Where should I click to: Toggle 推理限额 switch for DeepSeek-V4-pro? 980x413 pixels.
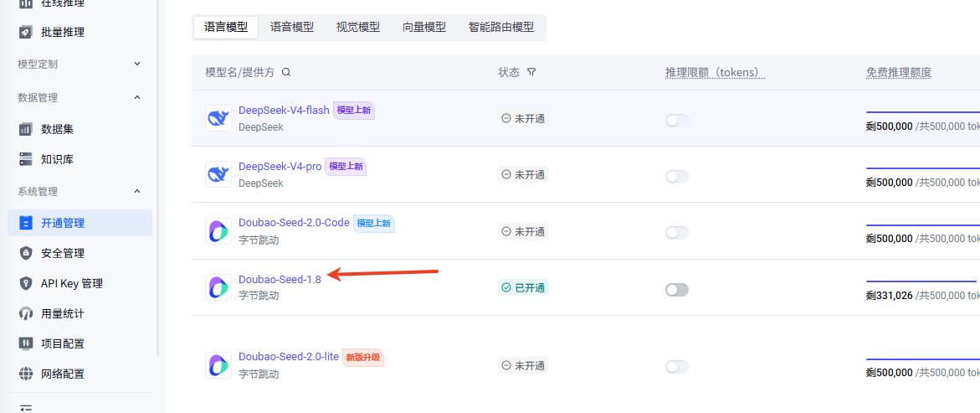677,177
